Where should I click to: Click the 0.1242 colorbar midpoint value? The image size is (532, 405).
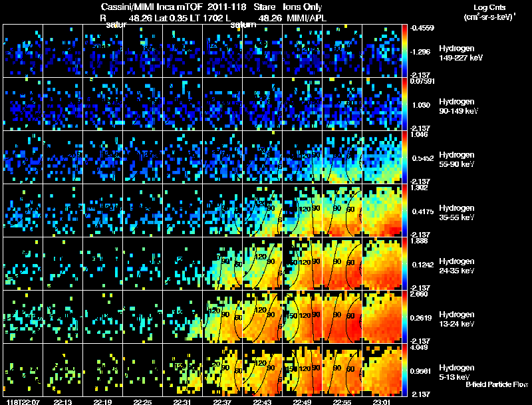point(423,265)
